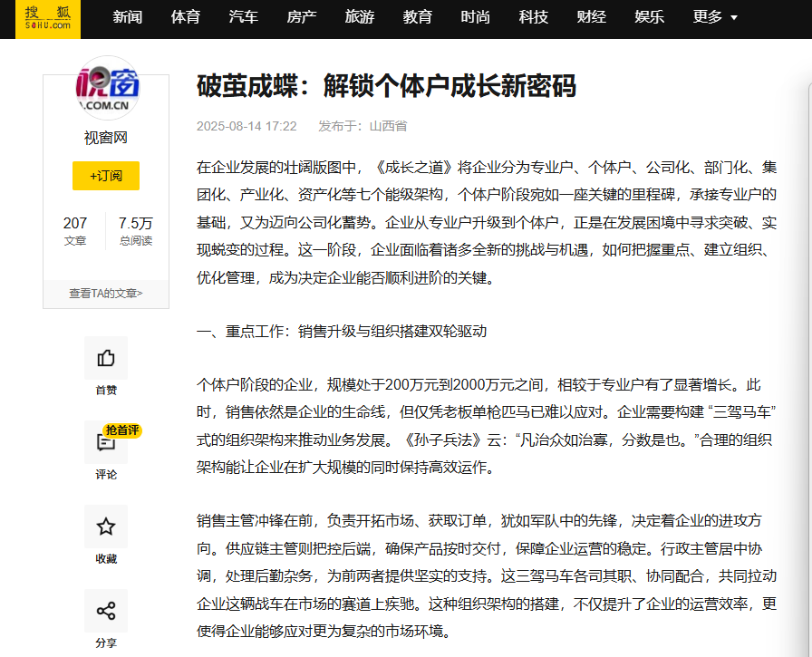Click the yellow +订阅 subscribe button
The image size is (812, 657).
(106, 176)
